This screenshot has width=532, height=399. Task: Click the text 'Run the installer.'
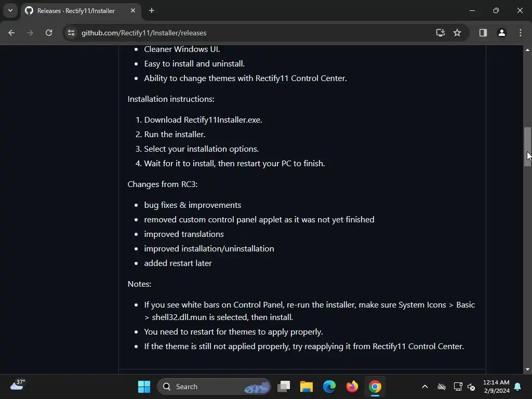[175, 135]
